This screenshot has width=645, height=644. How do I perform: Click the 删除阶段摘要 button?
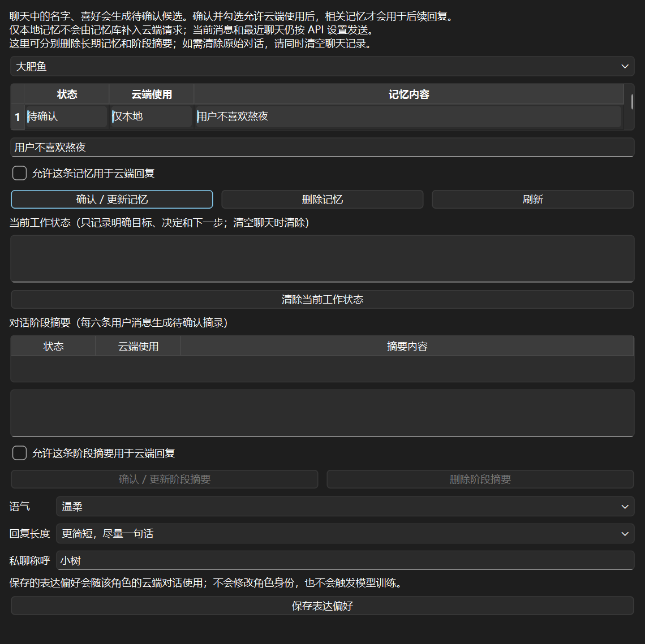(480, 479)
